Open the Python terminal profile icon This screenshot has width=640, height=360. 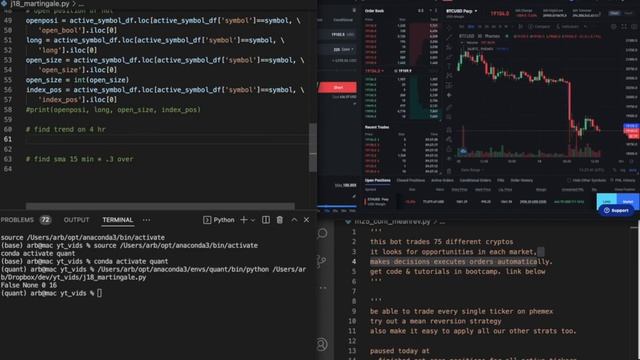[x=207, y=220]
